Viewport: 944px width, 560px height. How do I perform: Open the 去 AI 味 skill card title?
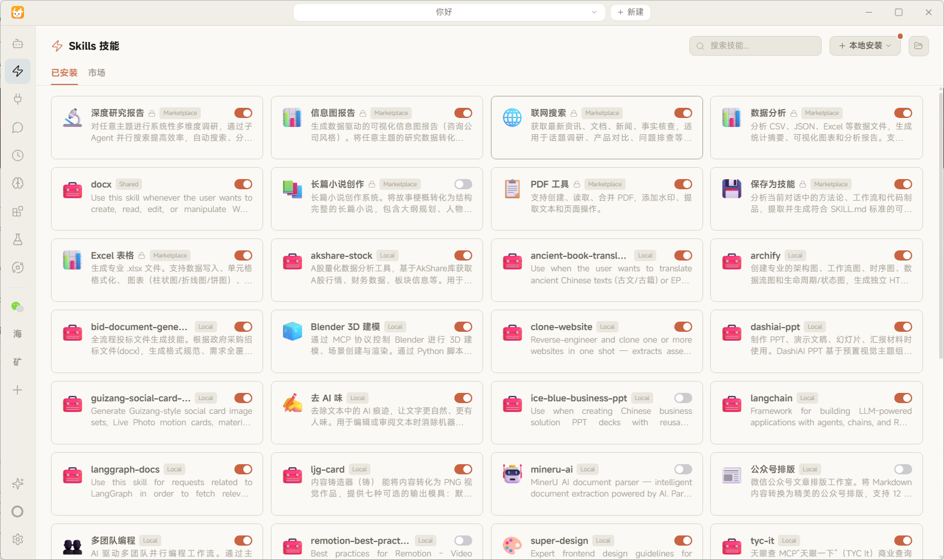click(327, 398)
